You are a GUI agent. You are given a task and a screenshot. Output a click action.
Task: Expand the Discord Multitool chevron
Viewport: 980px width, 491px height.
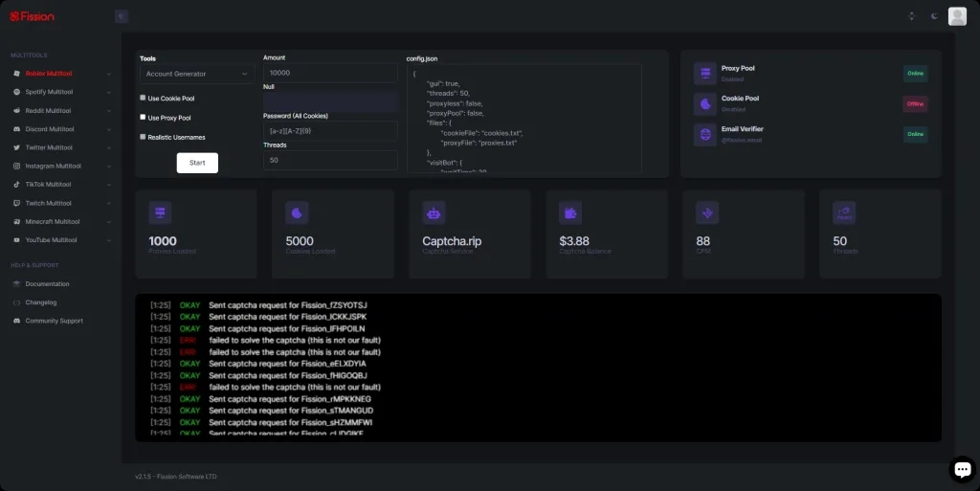coord(109,129)
